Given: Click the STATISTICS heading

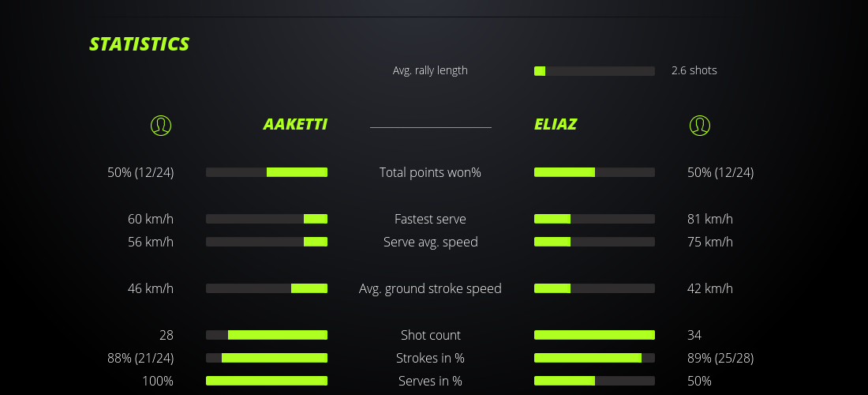Looking at the screenshot, I should (x=139, y=44).
